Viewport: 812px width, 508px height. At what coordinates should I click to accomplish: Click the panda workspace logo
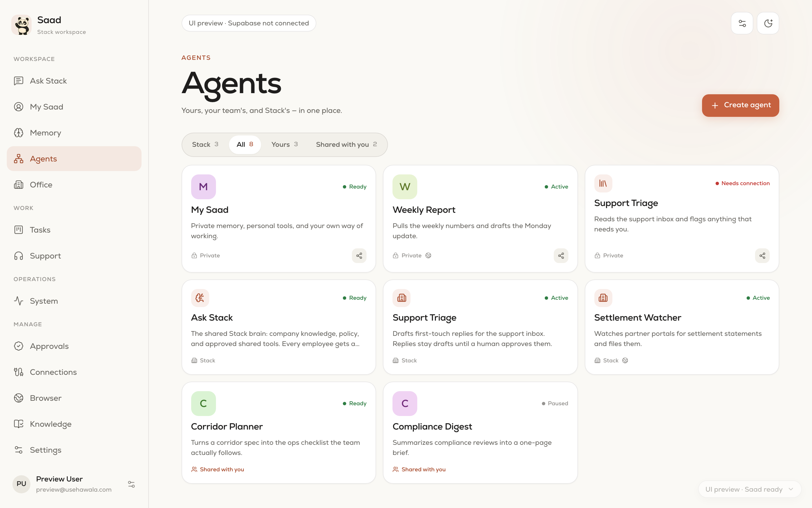coord(21,25)
